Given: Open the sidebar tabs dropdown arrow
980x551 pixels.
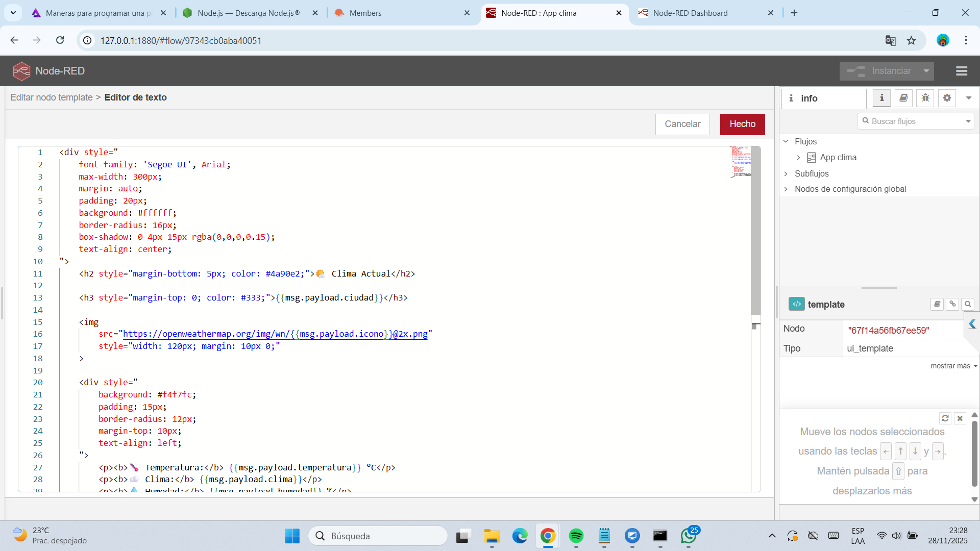Looking at the screenshot, I should pos(969,98).
